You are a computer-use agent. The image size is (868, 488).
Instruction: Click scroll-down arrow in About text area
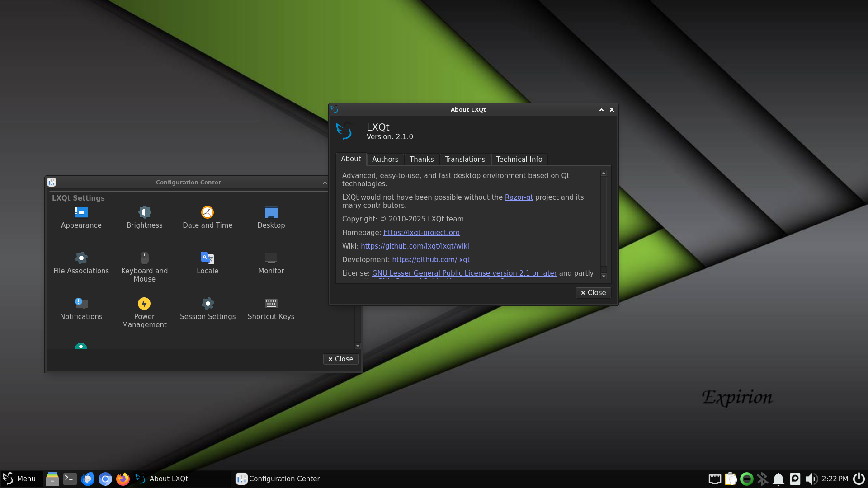click(604, 276)
